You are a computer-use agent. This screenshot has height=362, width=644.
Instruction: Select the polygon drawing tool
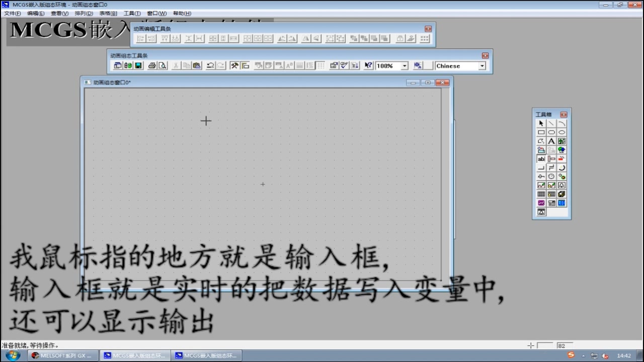pyautogui.click(x=541, y=141)
